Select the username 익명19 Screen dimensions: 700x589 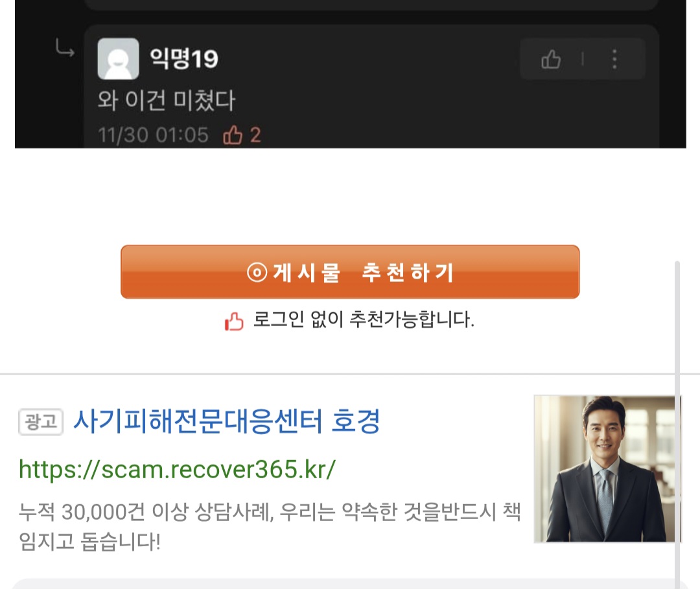[x=184, y=58]
